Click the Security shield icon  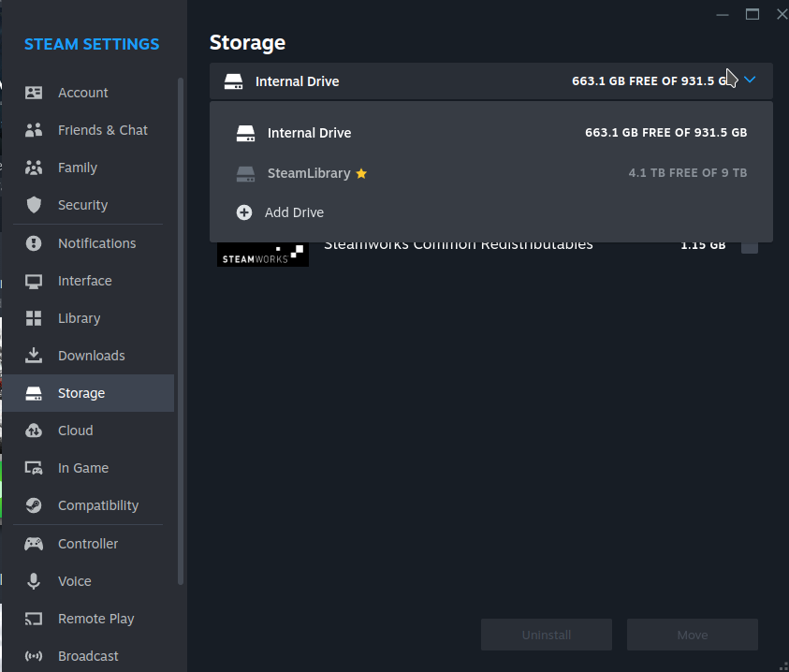[34, 205]
